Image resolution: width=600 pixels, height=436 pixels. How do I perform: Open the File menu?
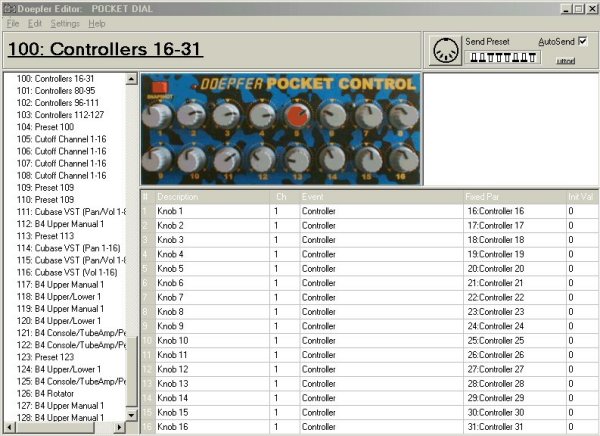13,23
